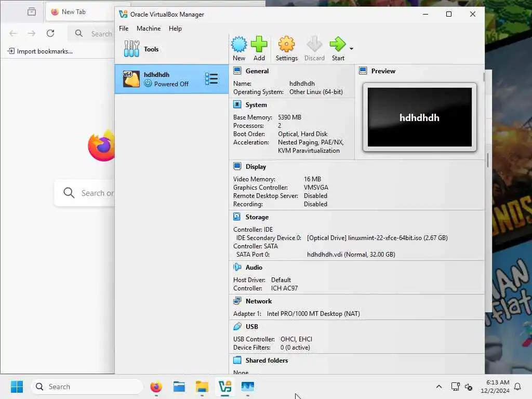Open File Explorer yellow folder taskbar icon
Screen dimensions: 532x399
[x=202, y=387]
